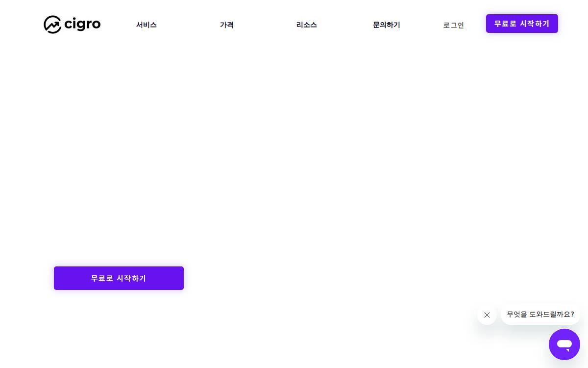The height and width of the screenshot is (368, 588).
Task: Open the purple chat widget icon
Action: (564, 344)
